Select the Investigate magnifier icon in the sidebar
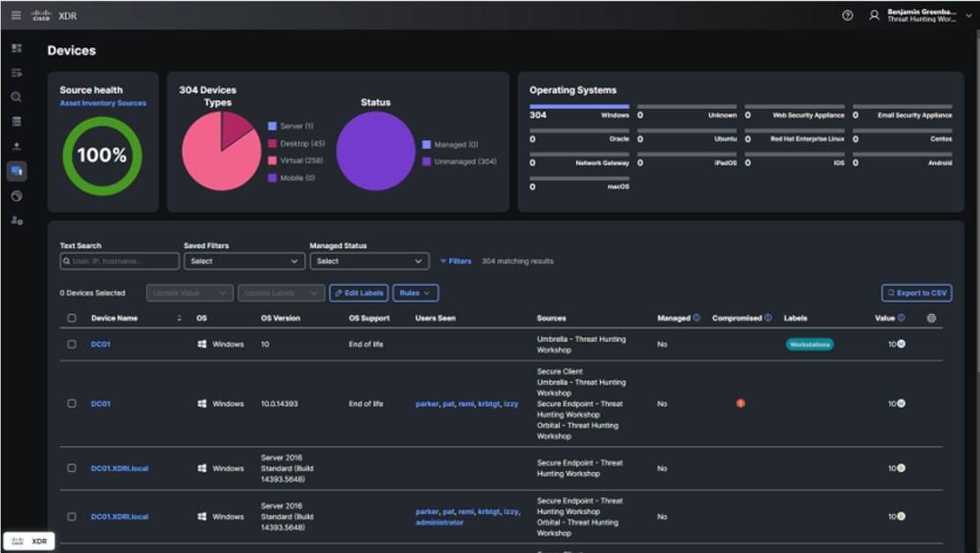The height and width of the screenshot is (553, 980). tap(15, 98)
